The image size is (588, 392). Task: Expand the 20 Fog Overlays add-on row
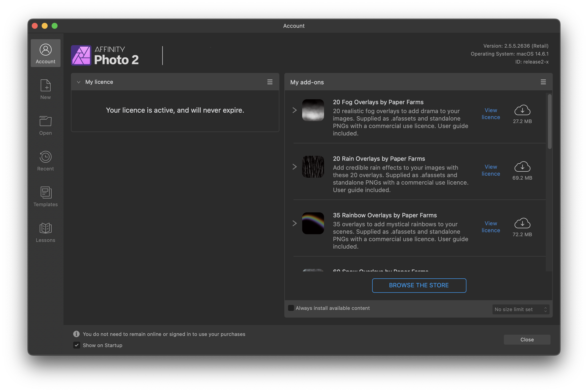tap(294, 110)
